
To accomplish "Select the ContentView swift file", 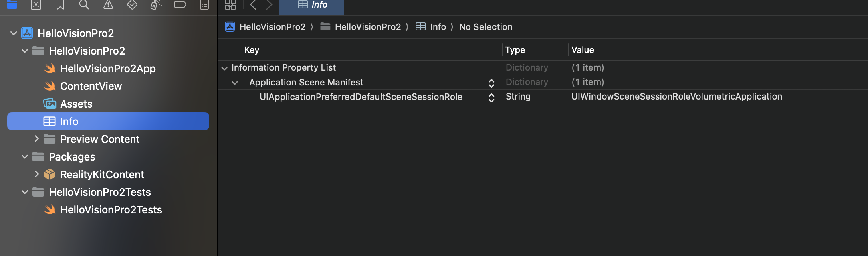I will (x=91, y=86).
